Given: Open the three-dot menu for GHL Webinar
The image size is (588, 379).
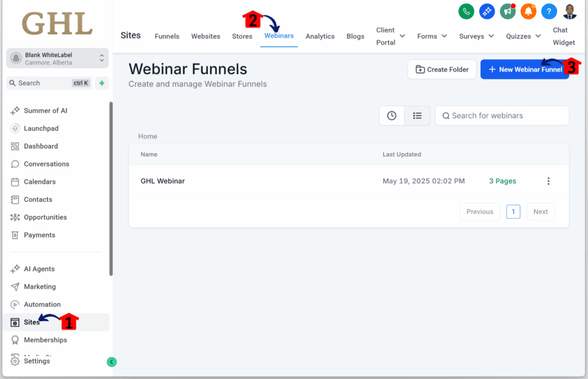Looking at the screenshot, I should coord(548,181).
